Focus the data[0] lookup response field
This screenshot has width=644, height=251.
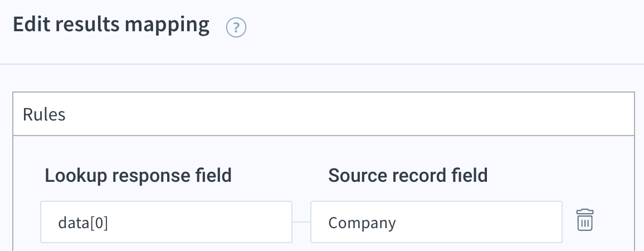pos(167,222)
